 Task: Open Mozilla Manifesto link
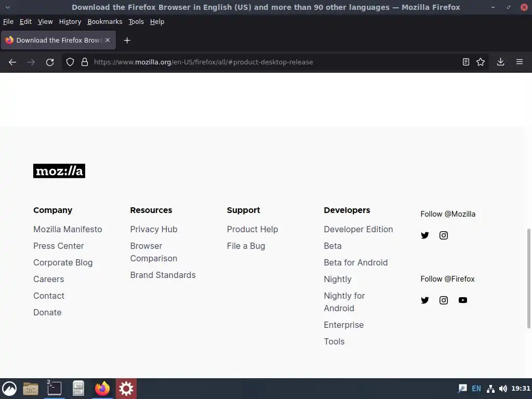[68, 229]
